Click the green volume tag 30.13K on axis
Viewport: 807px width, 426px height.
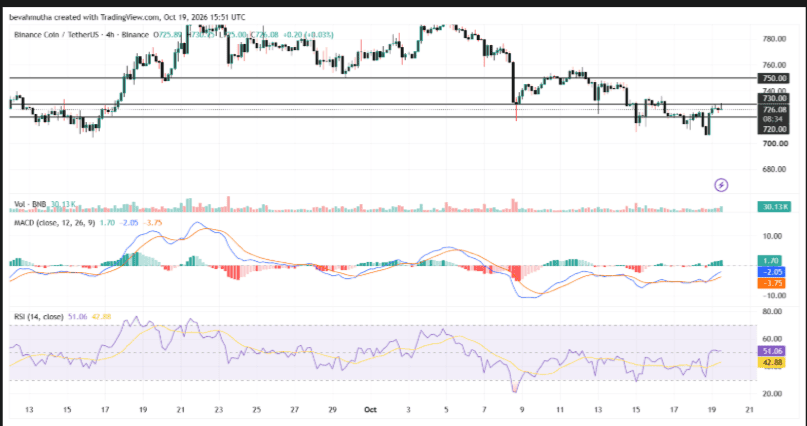pos(773,207)
